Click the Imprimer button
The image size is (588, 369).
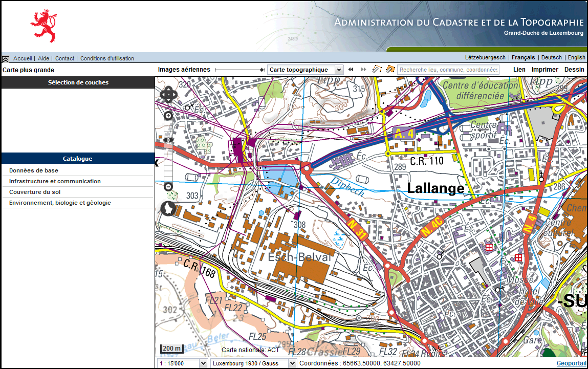tap(545, 70)
